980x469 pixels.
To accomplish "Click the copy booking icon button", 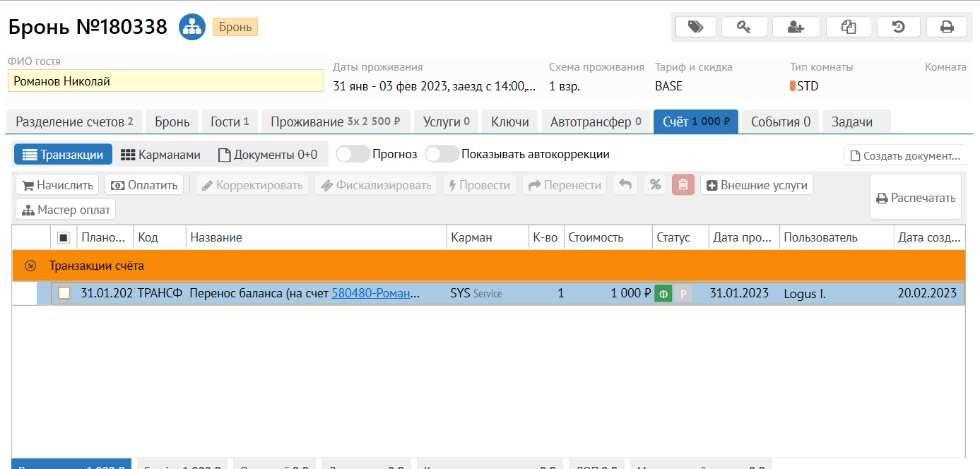I will [x=849, y=27].
